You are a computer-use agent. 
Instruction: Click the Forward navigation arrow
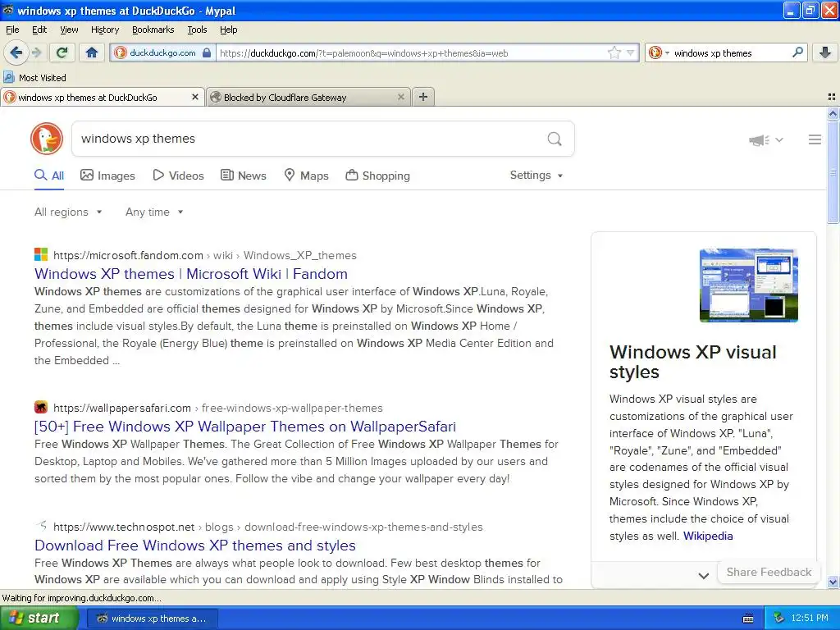[36, 52]
